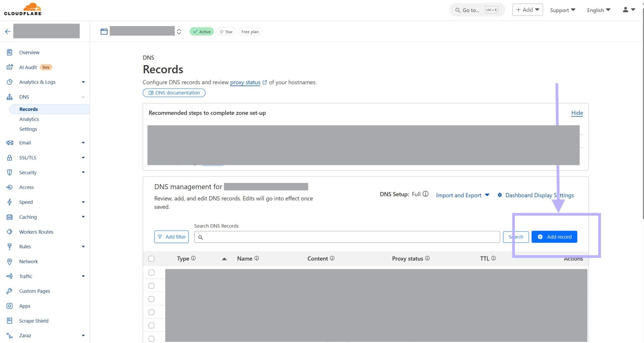Toggle the Star on this zone
Viewport: 644px width, 343px height.
point(226,31)
